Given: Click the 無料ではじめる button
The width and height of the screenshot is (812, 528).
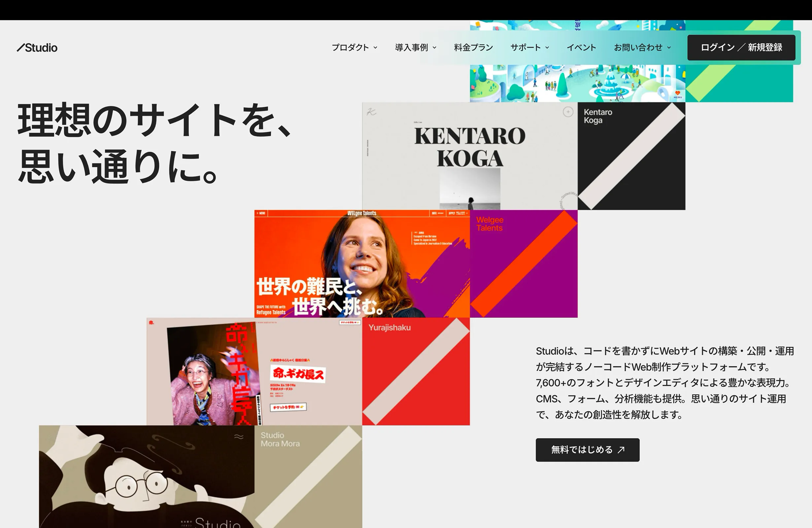Looking at the screenshot, I should [x=588, y=450].
